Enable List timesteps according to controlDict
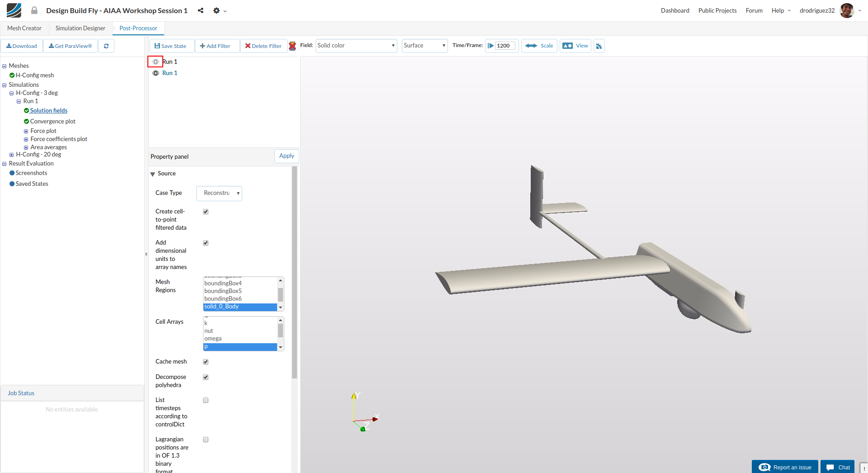Screen dimensions: 868x473 point(206,400)
